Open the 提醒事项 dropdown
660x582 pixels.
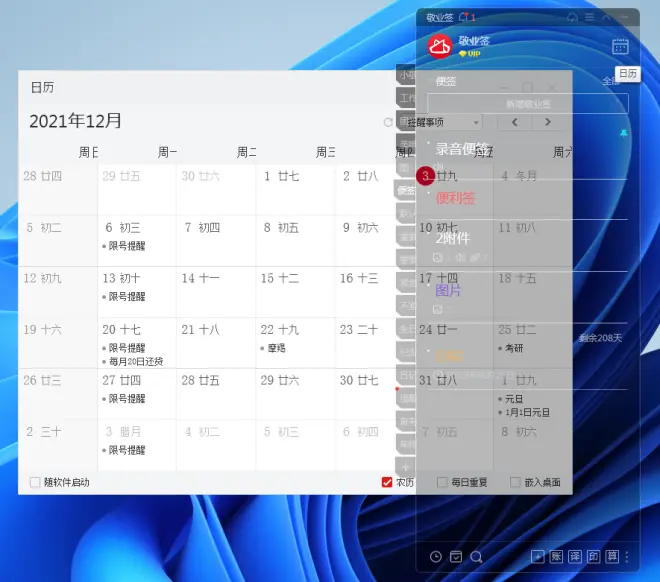[x=443, y=122]
